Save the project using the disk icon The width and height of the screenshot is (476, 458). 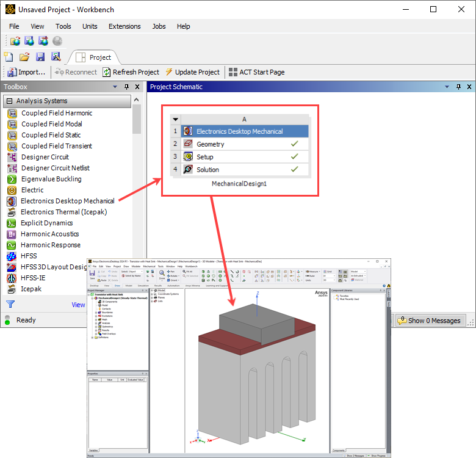tap(40, 57)
